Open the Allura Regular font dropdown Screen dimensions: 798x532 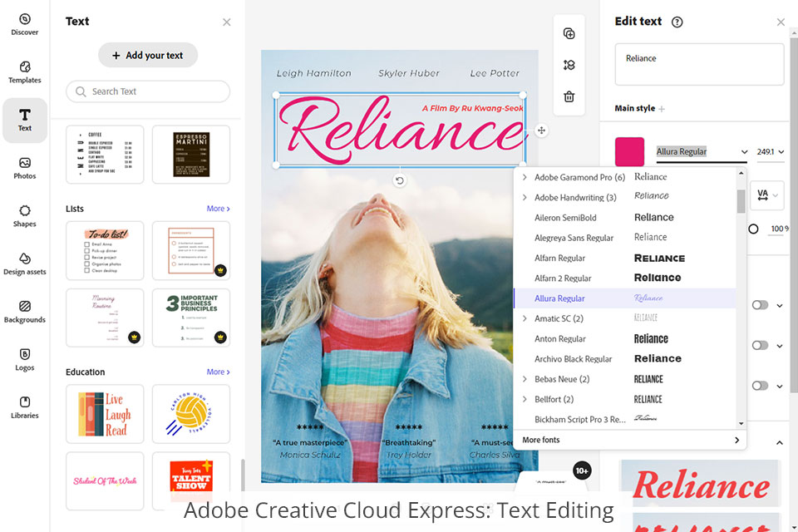702,152
